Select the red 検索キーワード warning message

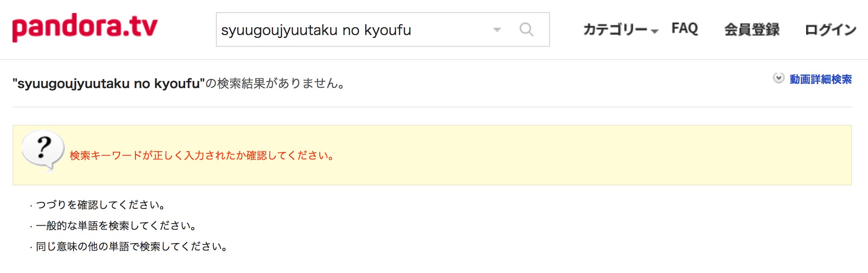tap(202, 156)
